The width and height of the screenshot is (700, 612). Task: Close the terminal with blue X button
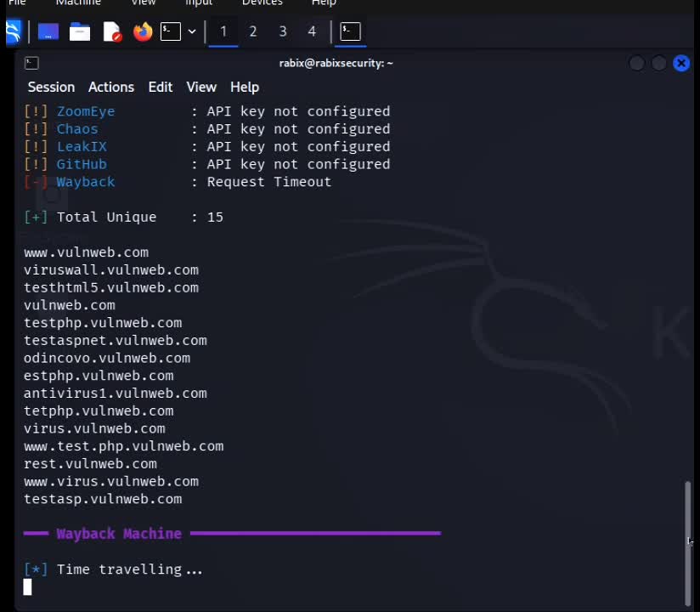[681, 64]
